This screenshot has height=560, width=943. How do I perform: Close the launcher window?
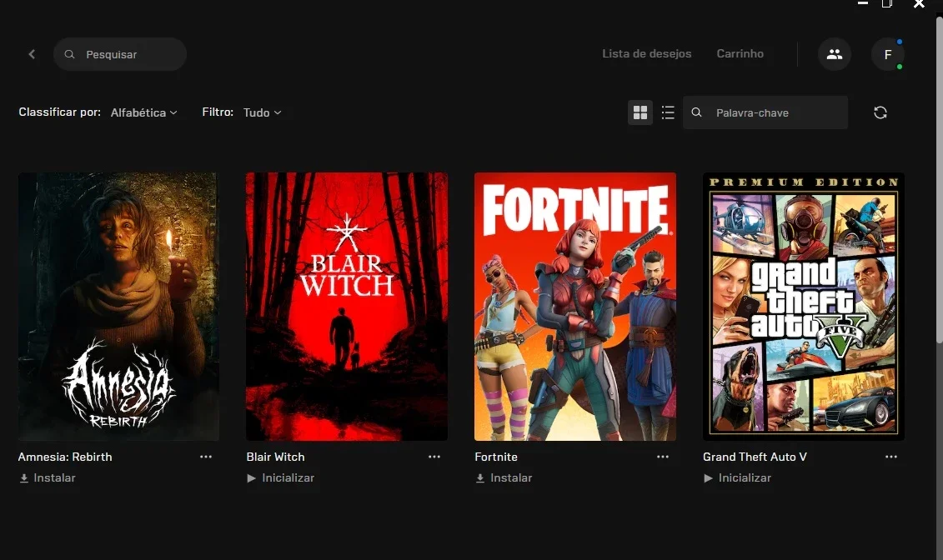click(919, 4)
